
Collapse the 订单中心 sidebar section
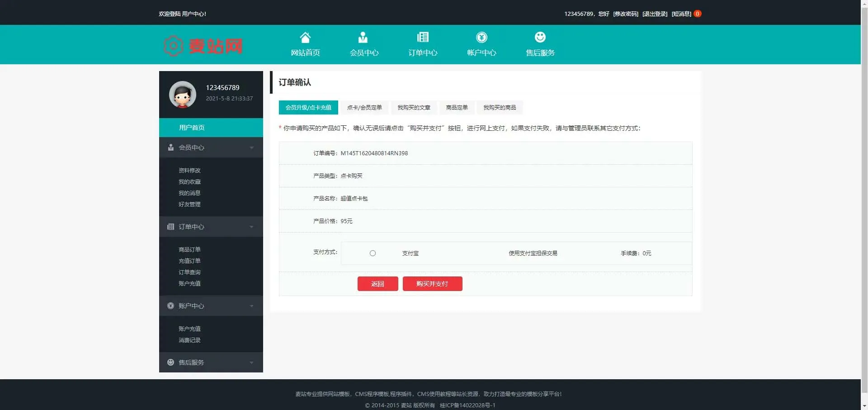pos(252,227)
